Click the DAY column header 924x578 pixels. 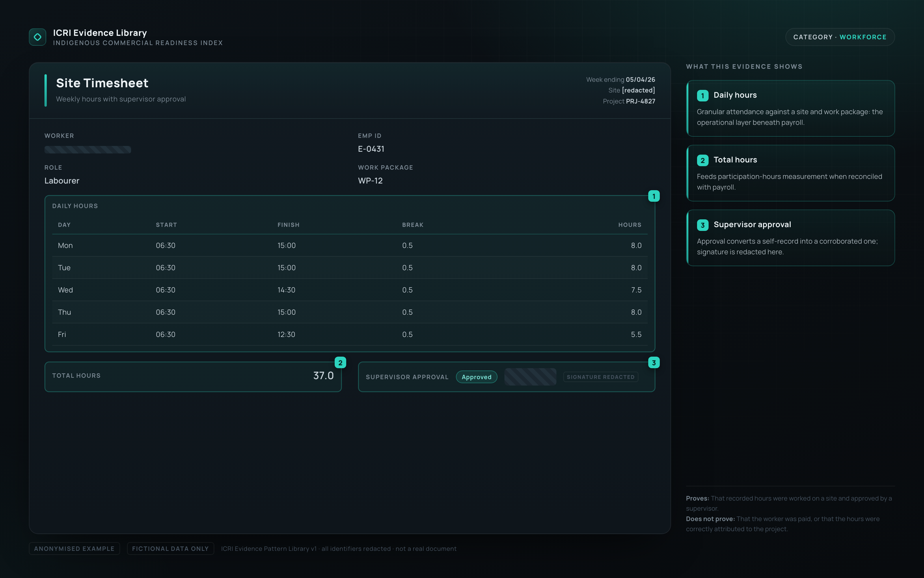pyautogui.click(x=64, y=225)
